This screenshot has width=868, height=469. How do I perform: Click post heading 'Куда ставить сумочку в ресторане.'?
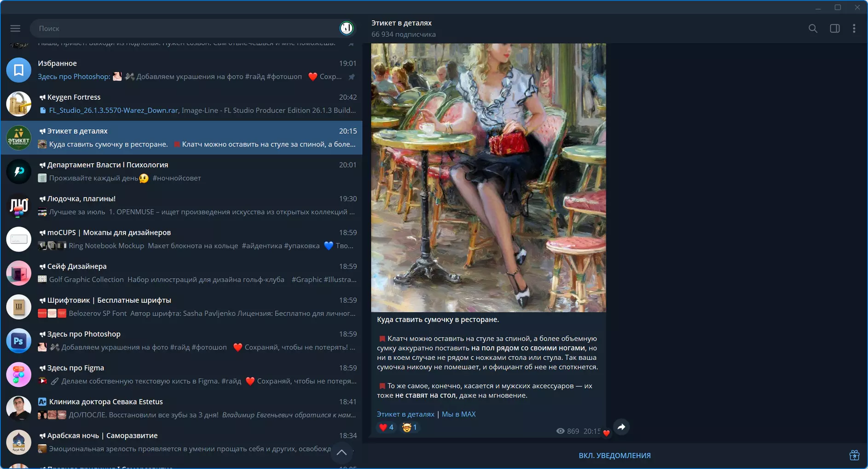pos(438,320)
